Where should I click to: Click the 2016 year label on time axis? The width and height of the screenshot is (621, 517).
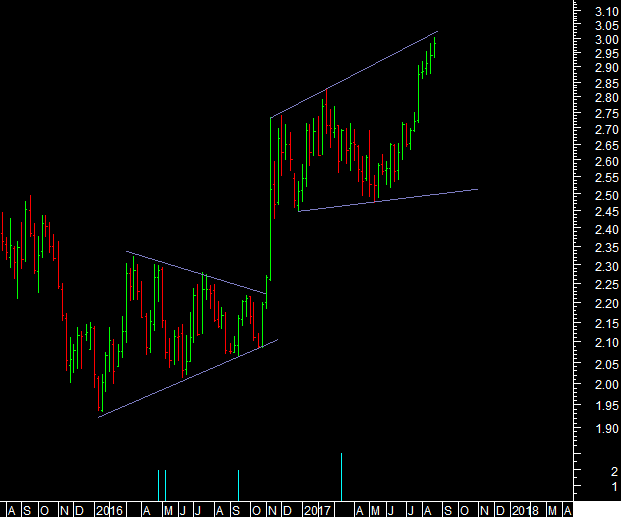110,510
